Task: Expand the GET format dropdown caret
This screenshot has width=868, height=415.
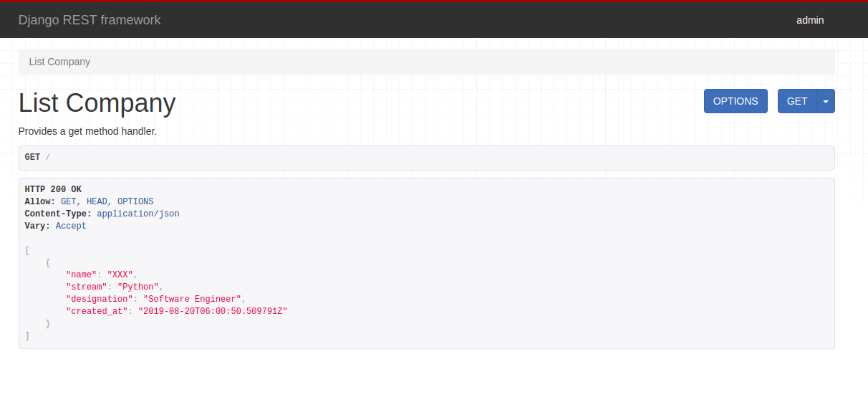Action: (x=826, y=101)
